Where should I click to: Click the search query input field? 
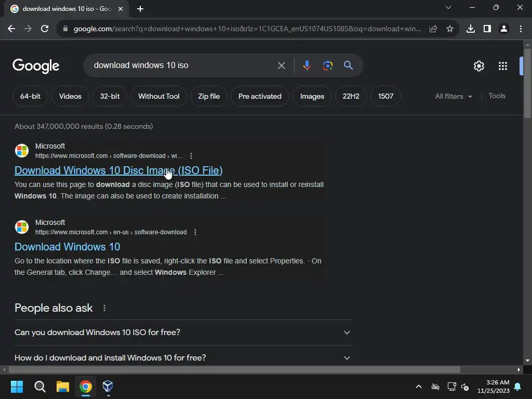click(180, 65)
